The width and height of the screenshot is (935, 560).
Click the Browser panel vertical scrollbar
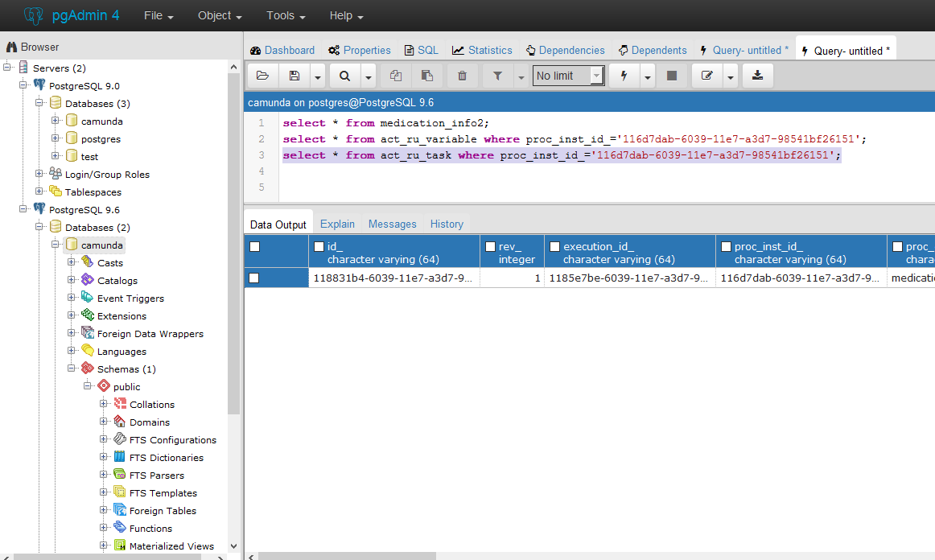233,245
